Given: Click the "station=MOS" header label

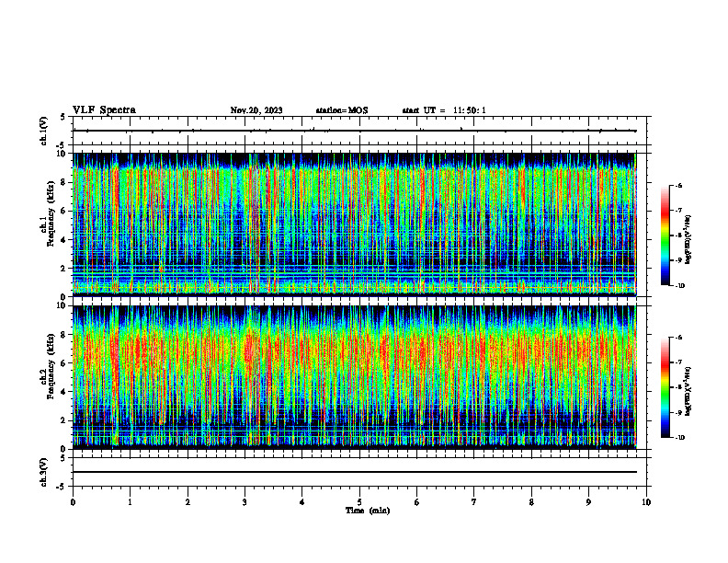Looking at the screenshot, I should [x=342, y=110].
